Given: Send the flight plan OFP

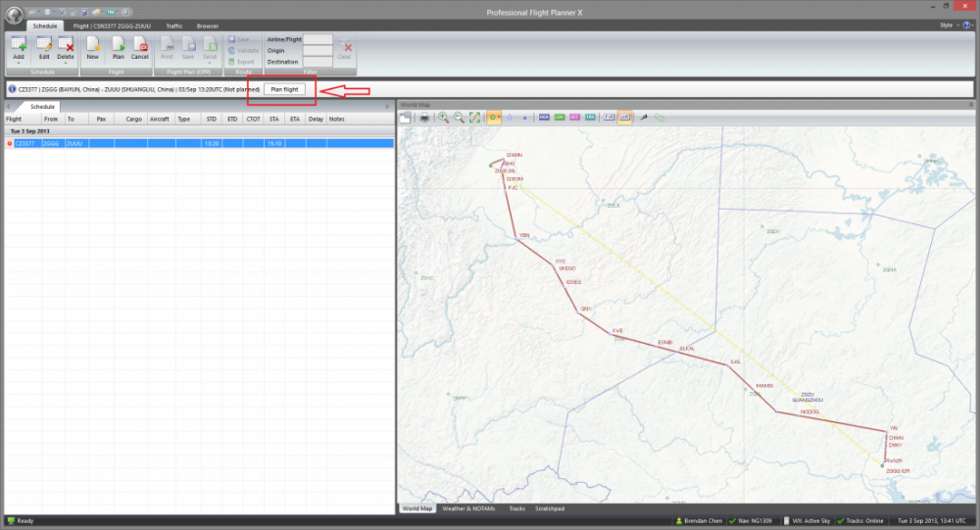Looking at the screenshot, I should point(210,47).
